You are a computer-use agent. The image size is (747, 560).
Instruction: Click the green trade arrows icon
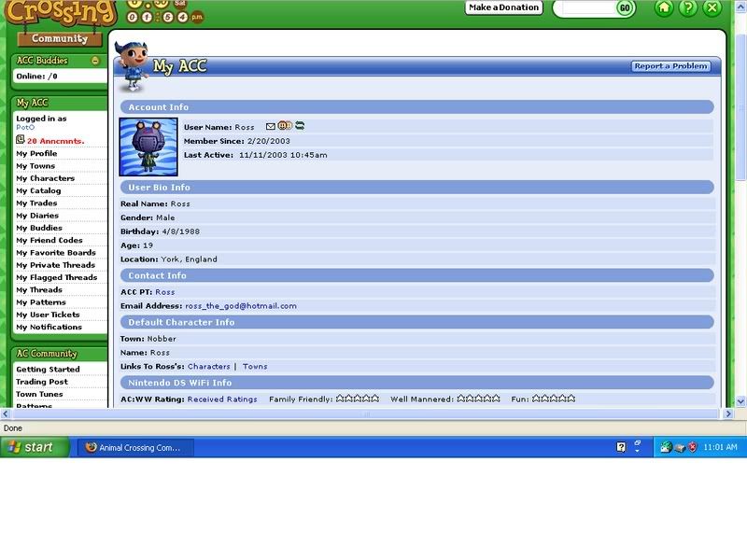(300, 126)
